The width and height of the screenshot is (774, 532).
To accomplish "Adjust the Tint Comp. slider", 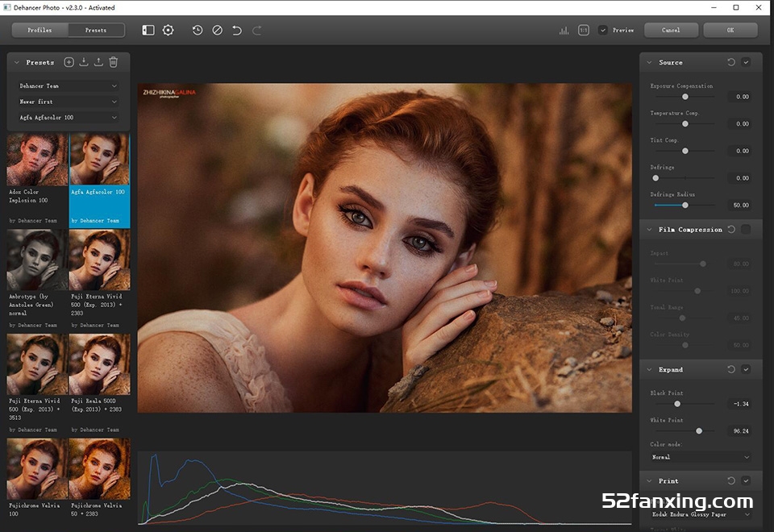I will [x=685, y=151].
